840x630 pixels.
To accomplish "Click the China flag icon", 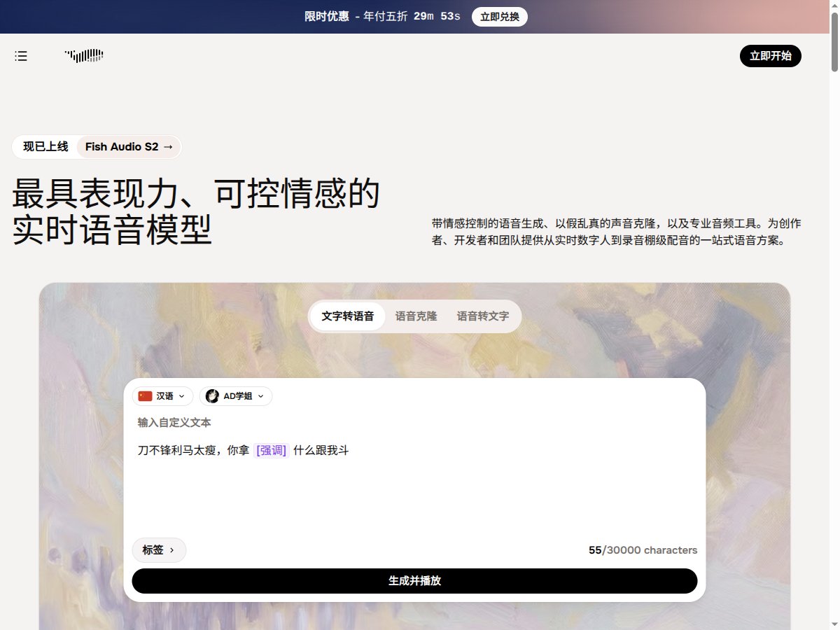I will pos(145,396).
